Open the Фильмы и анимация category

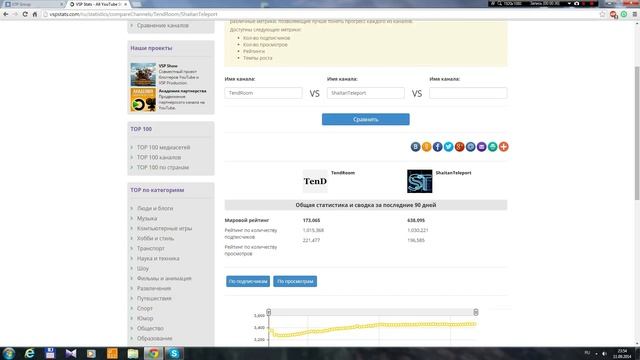[164, 278]
